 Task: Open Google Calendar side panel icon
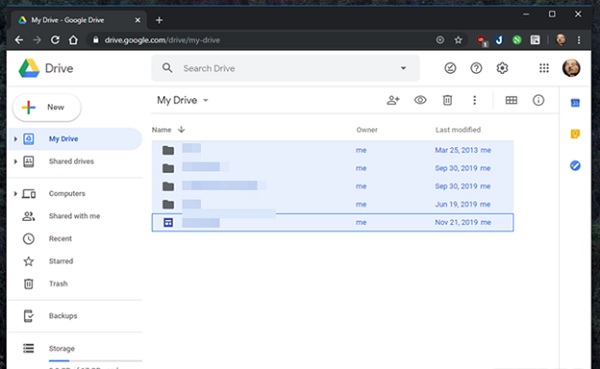[575, 103]
